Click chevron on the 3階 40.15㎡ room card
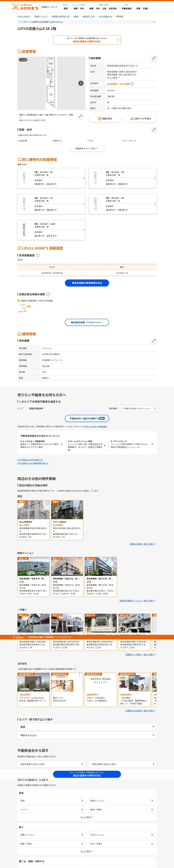 coord(155,178)
